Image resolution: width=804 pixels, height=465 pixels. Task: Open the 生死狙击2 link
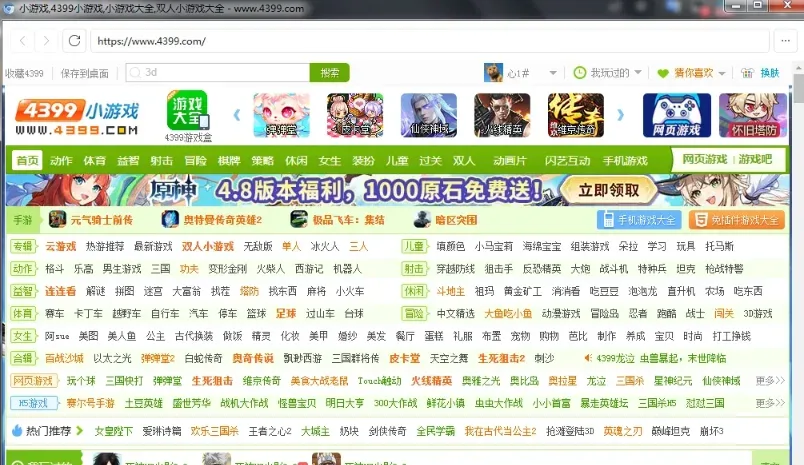pos(501,358)
